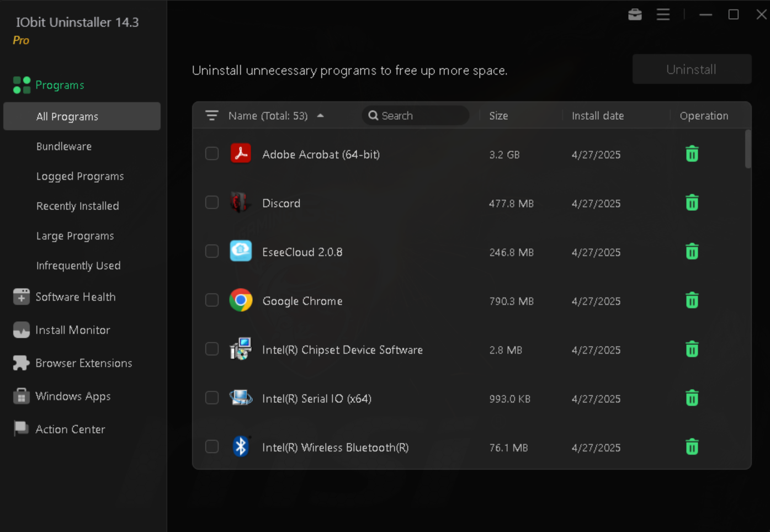Click trash icon for Adobe Acrobat

pos(692,154)
